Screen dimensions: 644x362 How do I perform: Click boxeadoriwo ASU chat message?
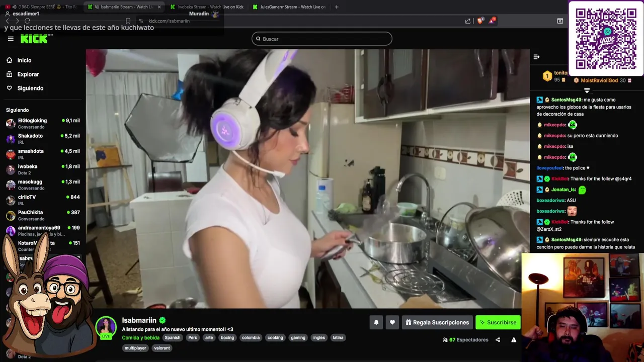556,201
